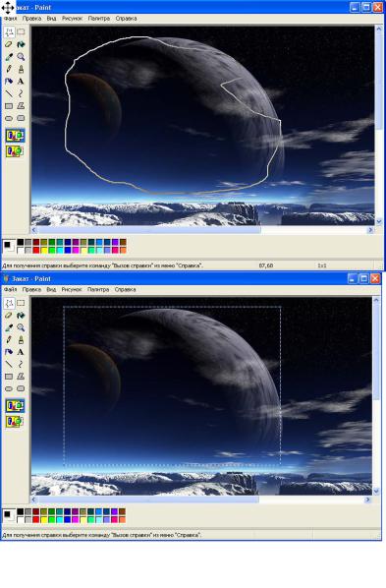Select Pick Color eyedropper in lower Paint window
386x588 pixels.
click(x=9, y=327)
